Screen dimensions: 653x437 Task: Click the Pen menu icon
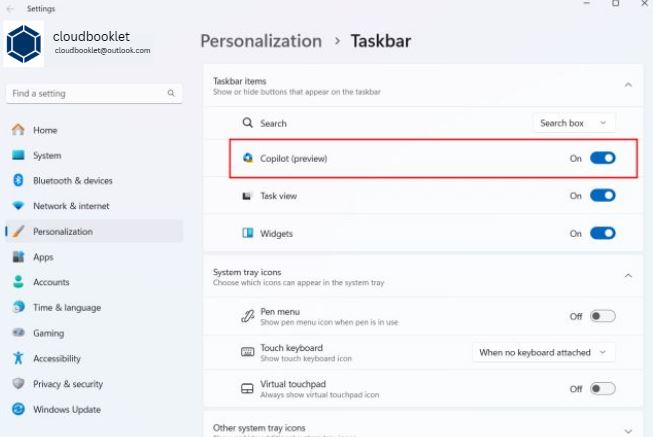(247, 316)
